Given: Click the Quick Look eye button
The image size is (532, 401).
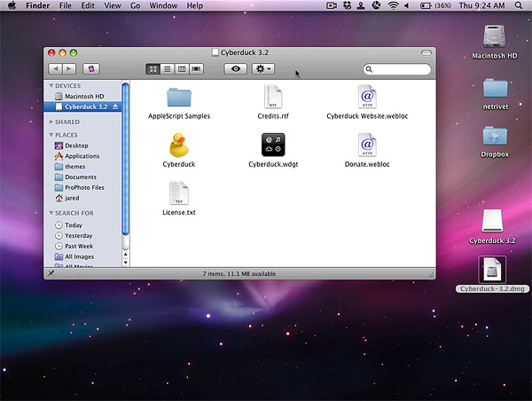Looking at the screenshot, I should click(236, 69).
